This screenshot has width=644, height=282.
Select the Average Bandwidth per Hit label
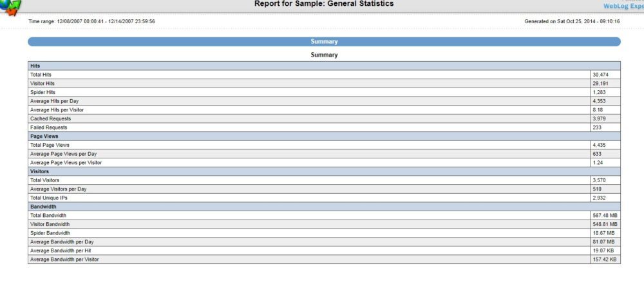[60, 250]
